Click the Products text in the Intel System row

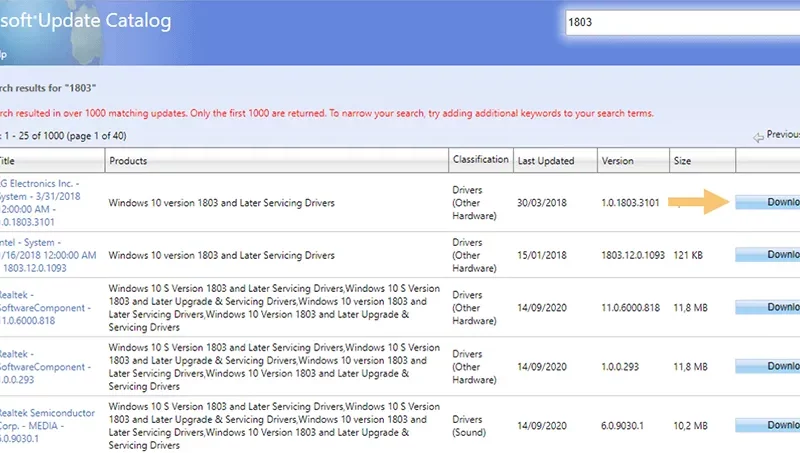click(221, 255)
